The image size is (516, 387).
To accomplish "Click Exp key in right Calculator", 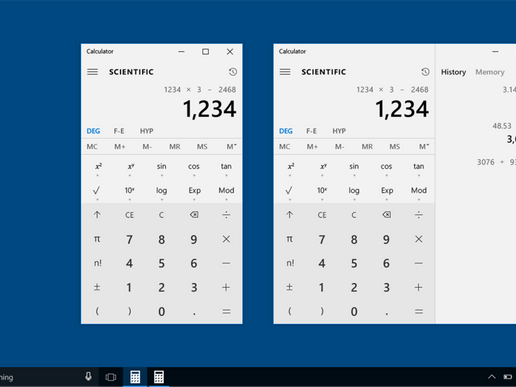I will (x=387, y=190).
